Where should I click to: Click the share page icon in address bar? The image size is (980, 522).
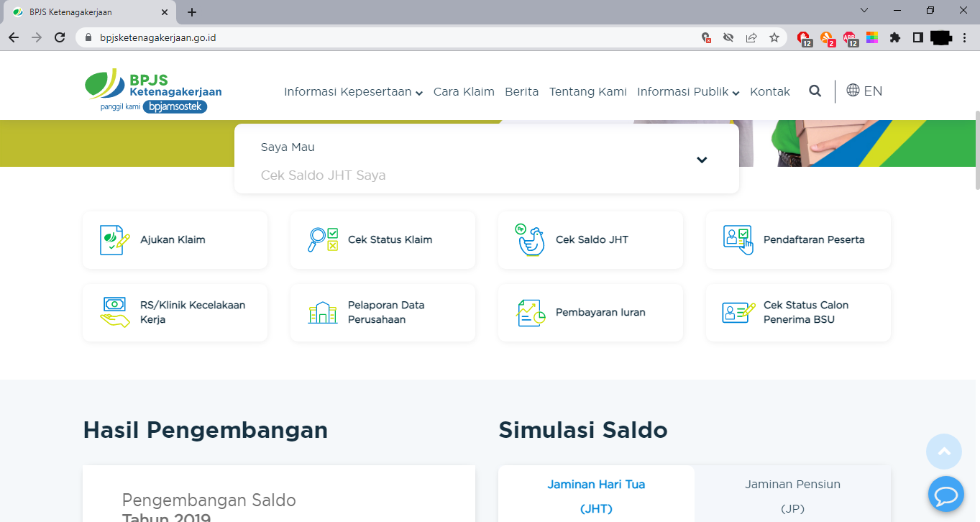click(x=751, y=37)
